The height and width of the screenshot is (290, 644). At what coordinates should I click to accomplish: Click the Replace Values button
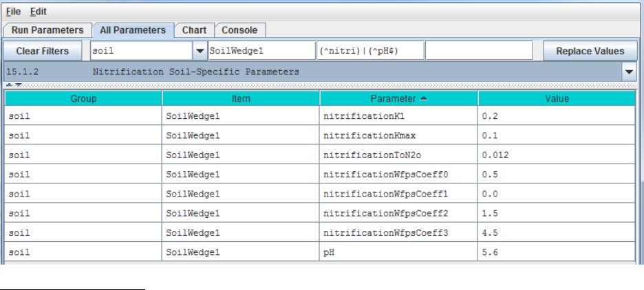coord(590,51)
